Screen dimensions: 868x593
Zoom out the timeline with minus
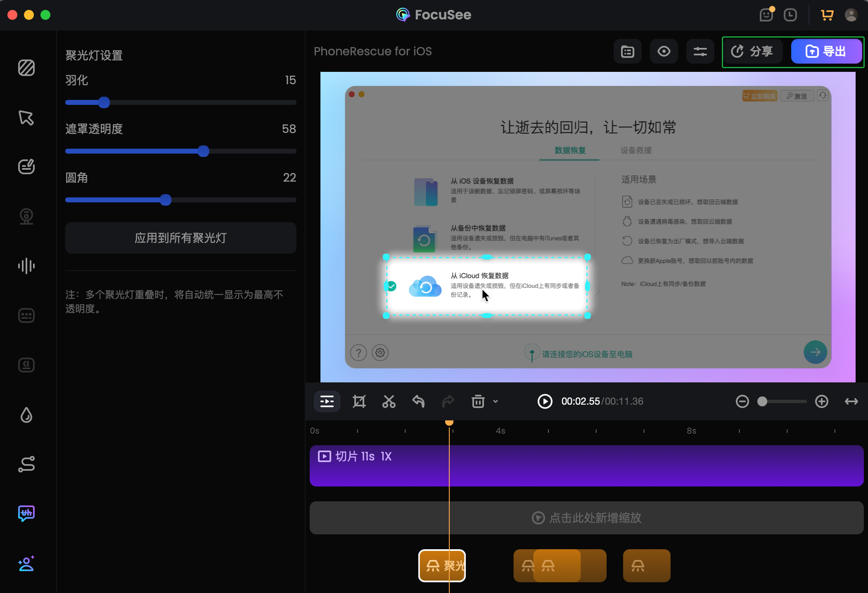pyautogui.click(x=742, y=401)
